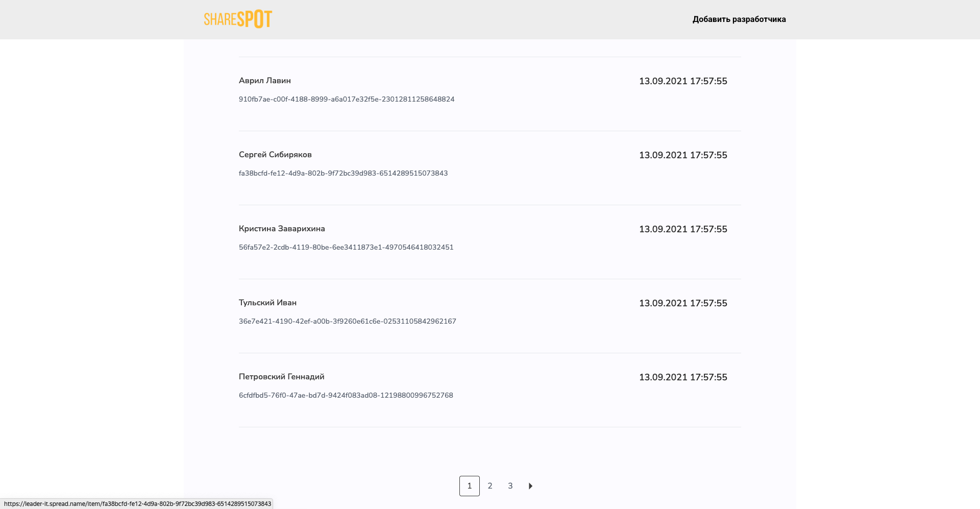Click timestamp in Аврил Лавин row
This screenshot has height=509, width=980.
pyautogui.click(x=683, y=81)
